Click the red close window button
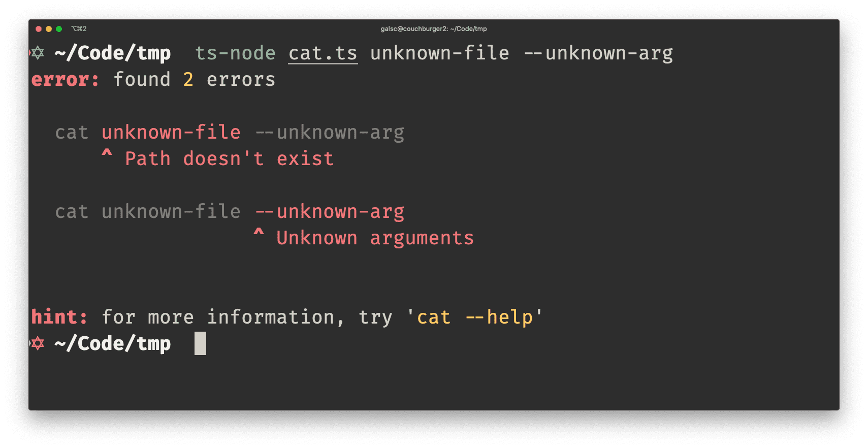This screenshot has height=448, width=868. coord(39,29)
